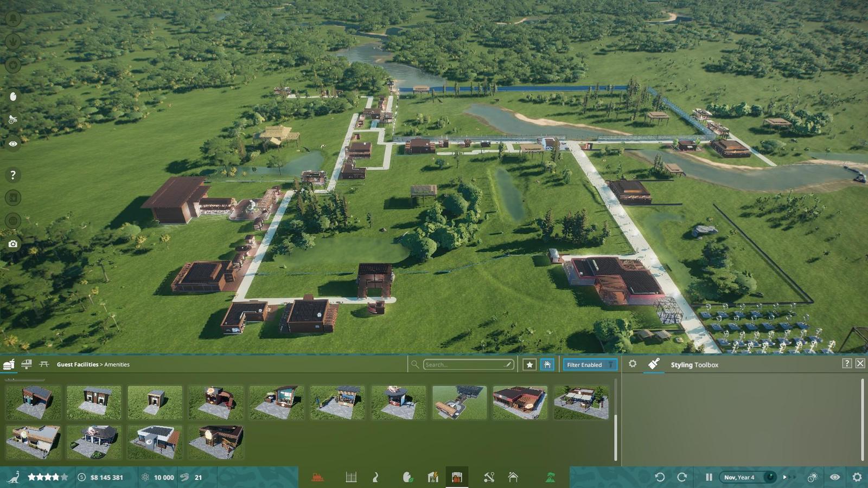Toggle the management views eye in left sidebar
This screenshot has height=488, width=868.
(12, 144)
